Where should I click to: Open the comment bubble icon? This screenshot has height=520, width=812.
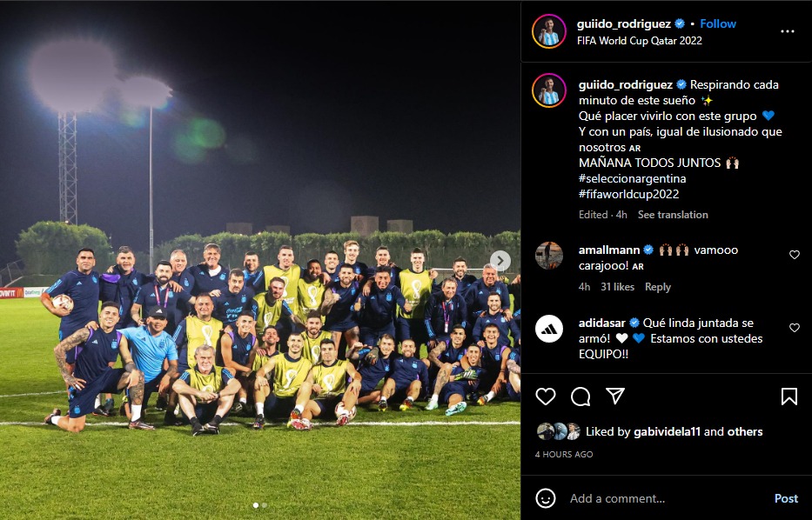[580, 397]
